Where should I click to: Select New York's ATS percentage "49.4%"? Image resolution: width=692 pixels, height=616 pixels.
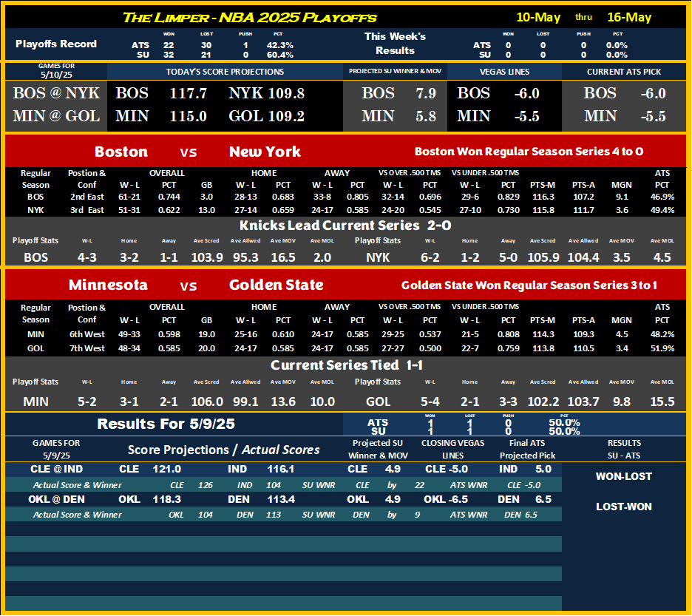point(662,210)
